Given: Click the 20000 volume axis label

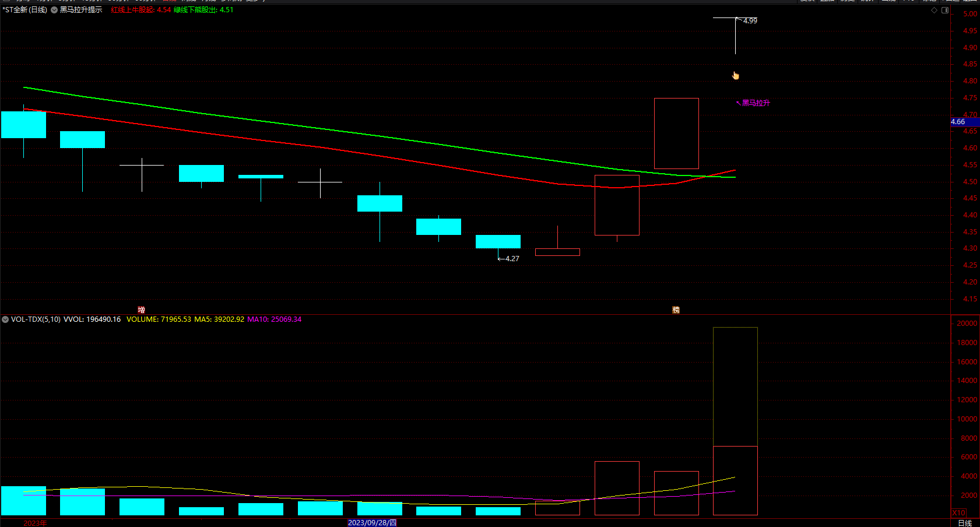Looking at the screenshot, I should click(x=967, y=324).
